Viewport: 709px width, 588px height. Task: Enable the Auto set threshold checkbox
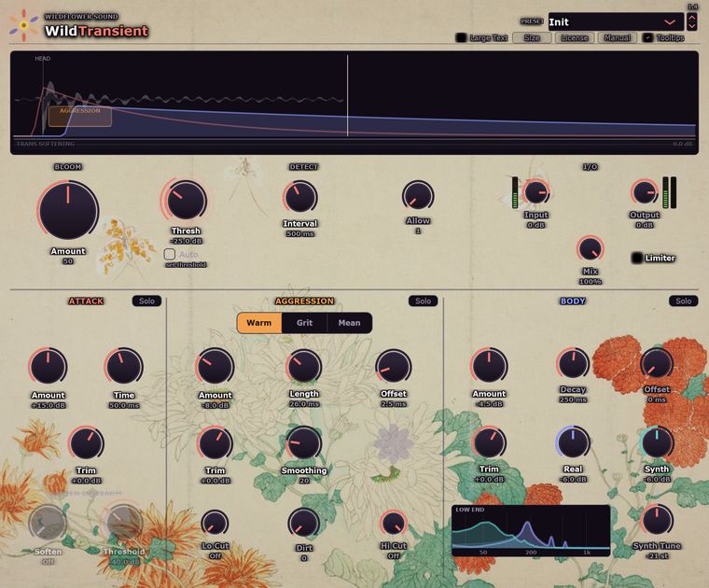(x=170, y=254)
